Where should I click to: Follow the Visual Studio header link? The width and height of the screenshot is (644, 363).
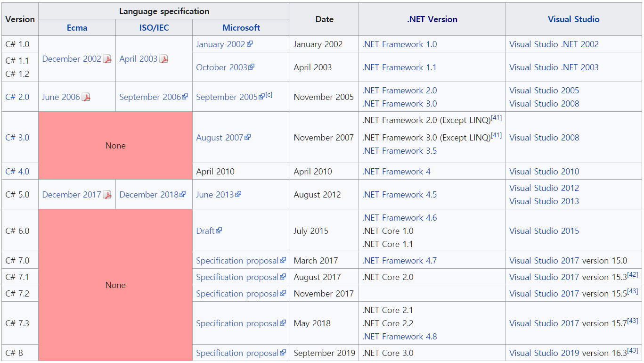(x=574, y=19)
